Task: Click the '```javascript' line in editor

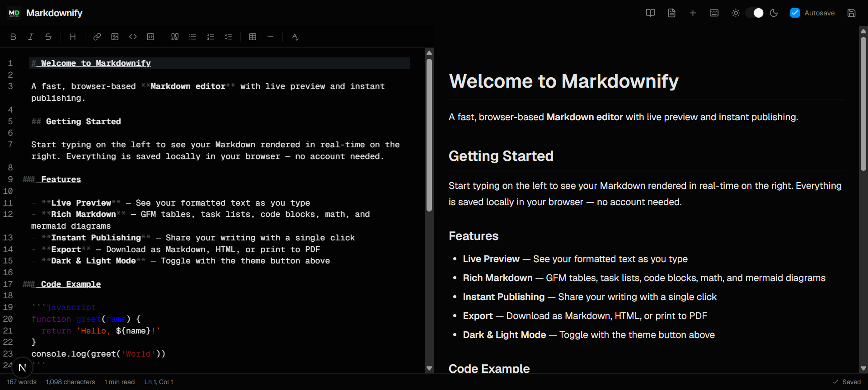Action: pos(64,307)
